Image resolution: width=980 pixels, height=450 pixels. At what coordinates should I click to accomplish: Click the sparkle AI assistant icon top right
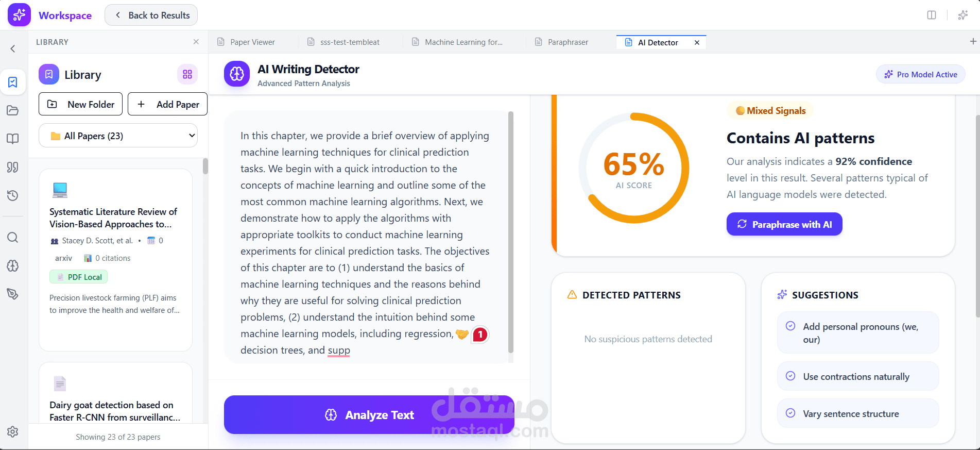click(962, 15)
